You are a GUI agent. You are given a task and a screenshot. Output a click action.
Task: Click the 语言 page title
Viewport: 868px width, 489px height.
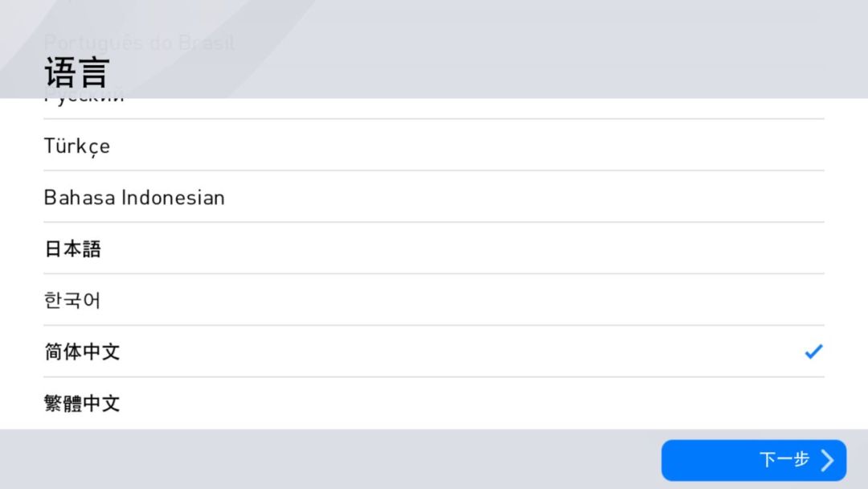pyautogui.click(x=76, y=72)
